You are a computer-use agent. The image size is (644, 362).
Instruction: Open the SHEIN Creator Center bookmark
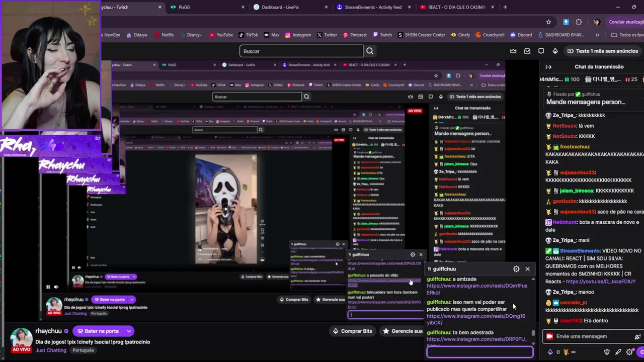pos(421,35)
